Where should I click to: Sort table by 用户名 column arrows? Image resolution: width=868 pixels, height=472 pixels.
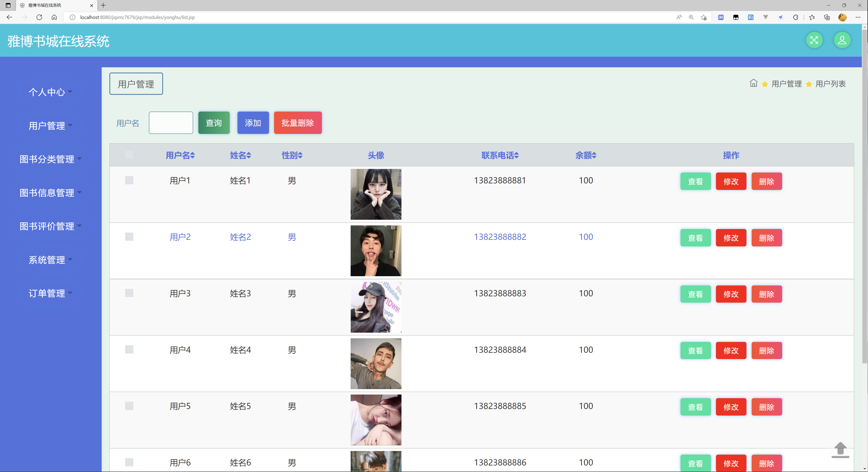(192, 155)
